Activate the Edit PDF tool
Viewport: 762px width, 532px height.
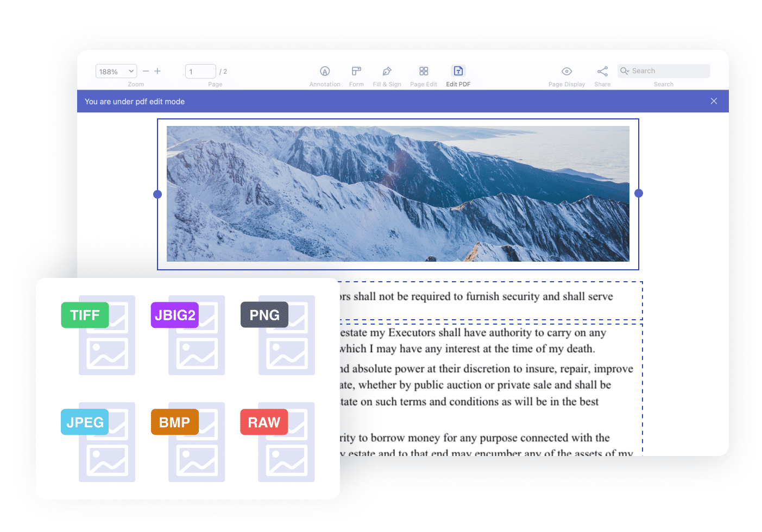coord(458,71)
